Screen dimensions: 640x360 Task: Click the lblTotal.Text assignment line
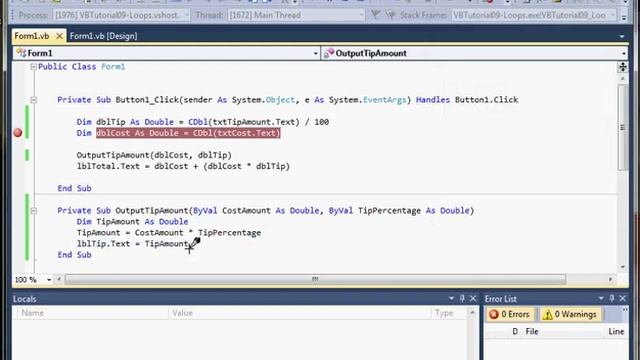(x=183, y=166)
